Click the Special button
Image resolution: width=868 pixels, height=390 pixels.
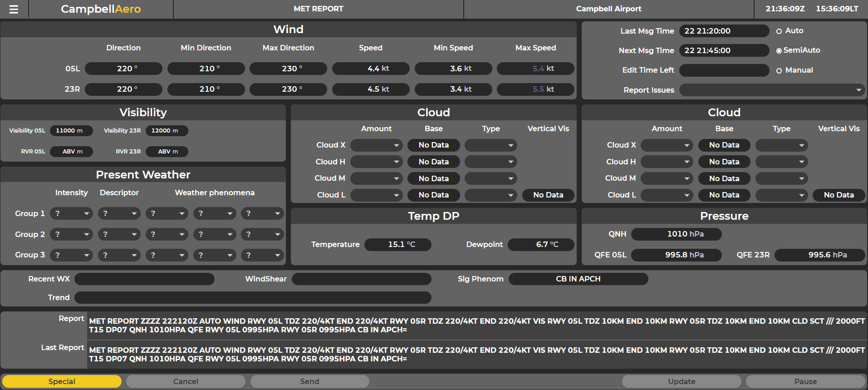[62, 381]
